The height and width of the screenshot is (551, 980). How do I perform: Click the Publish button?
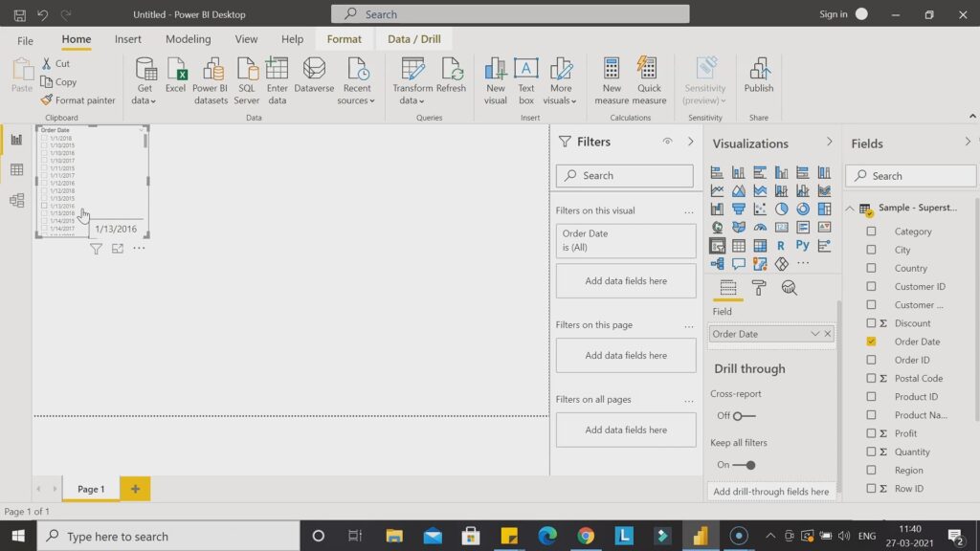(x=758, y=80)
